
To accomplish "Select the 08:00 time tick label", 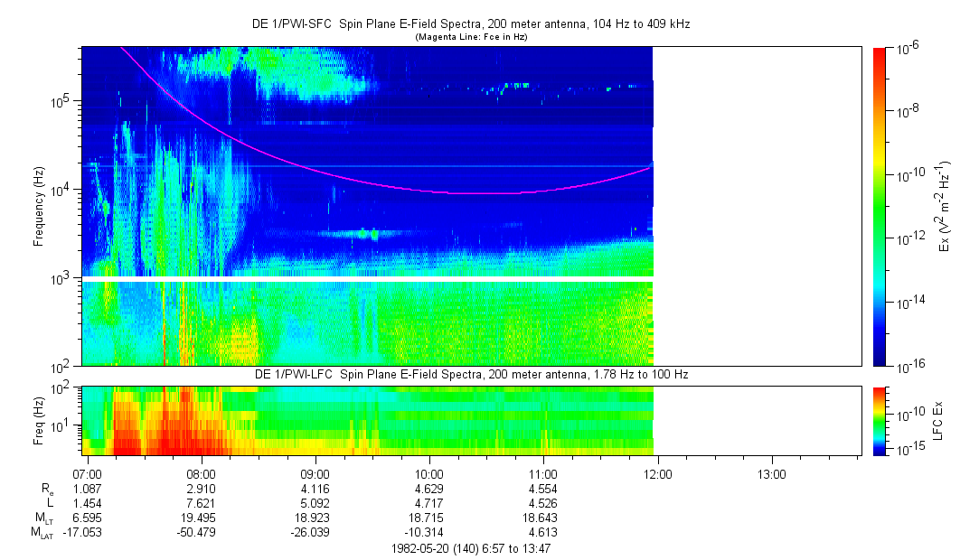I will (201, 473).
